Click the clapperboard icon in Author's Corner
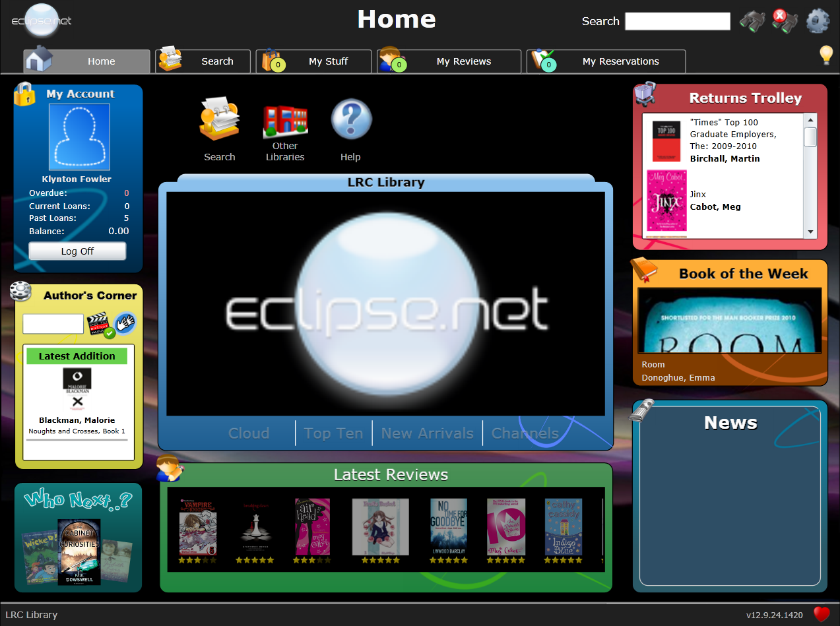840x626 pixels. 99,325
